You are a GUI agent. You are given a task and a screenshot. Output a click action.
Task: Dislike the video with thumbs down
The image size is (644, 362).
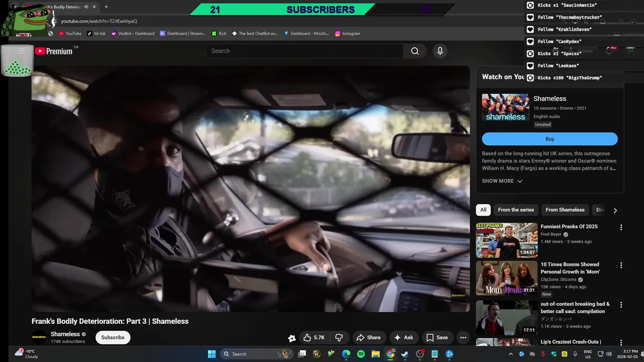(x=339, y=337)
